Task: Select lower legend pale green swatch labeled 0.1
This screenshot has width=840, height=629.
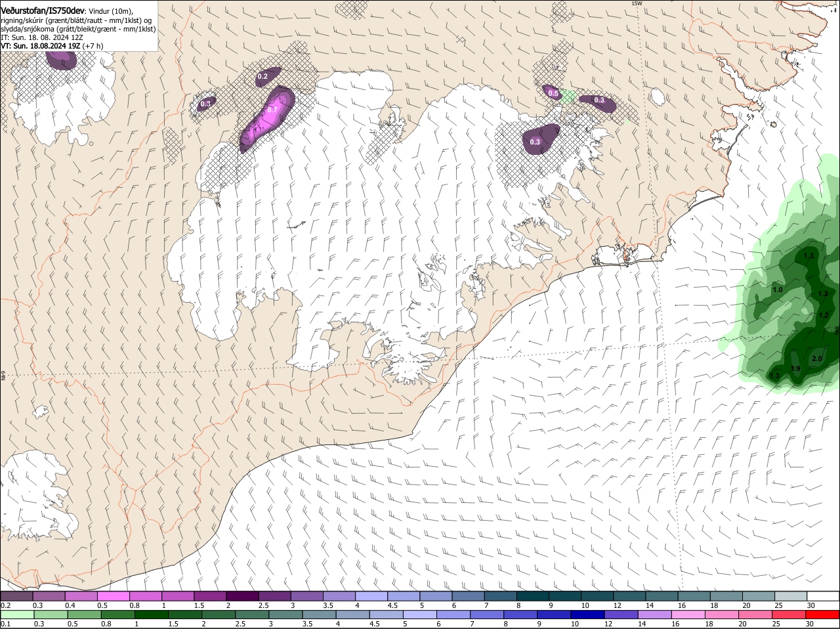Action: pos(18,615)
